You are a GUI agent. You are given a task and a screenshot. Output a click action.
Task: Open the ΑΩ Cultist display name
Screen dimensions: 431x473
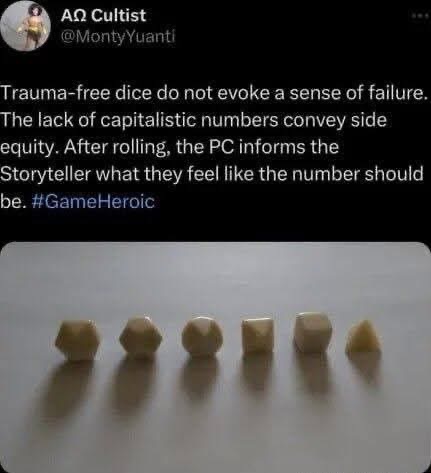[103, 15]
